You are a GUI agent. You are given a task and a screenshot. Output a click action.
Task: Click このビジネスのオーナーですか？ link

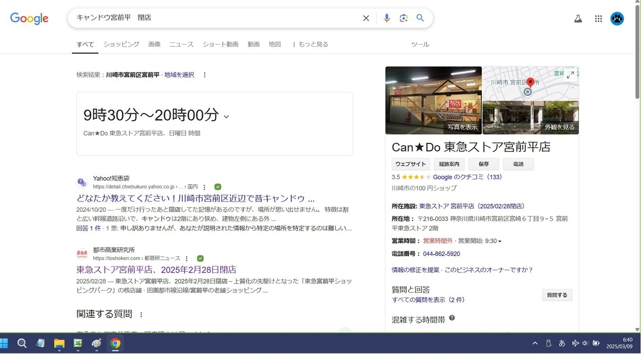point(488,270)
